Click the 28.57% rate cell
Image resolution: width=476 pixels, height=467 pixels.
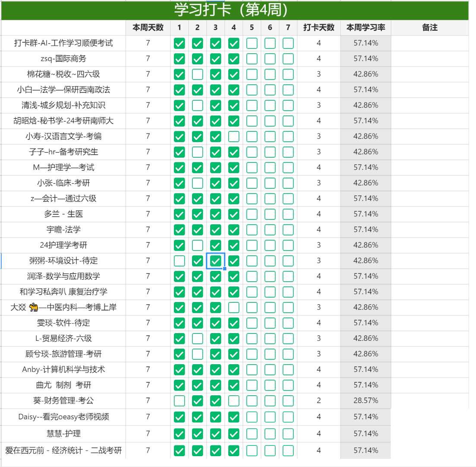365,400
